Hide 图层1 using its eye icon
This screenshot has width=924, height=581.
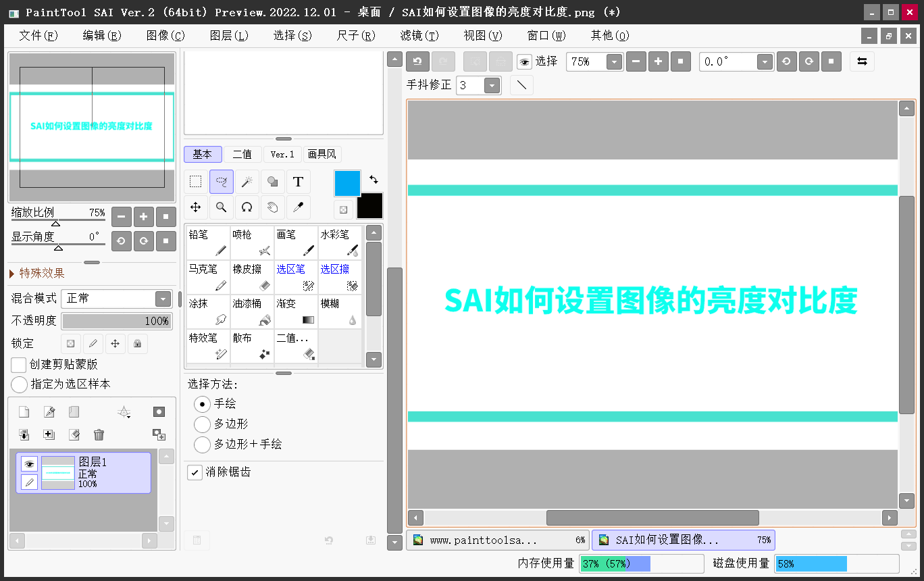tap(29, 463)
